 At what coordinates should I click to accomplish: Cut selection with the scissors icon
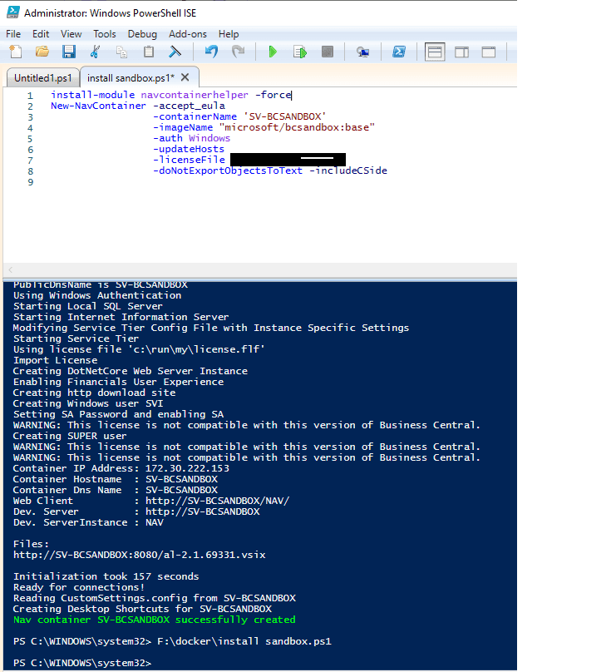(95, 52)
